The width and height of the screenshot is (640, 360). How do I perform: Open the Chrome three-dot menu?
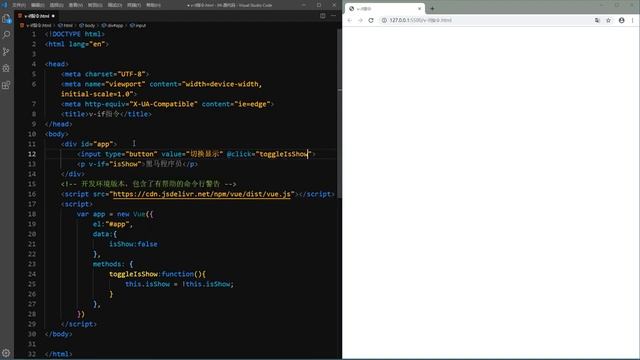pos(633,20)
